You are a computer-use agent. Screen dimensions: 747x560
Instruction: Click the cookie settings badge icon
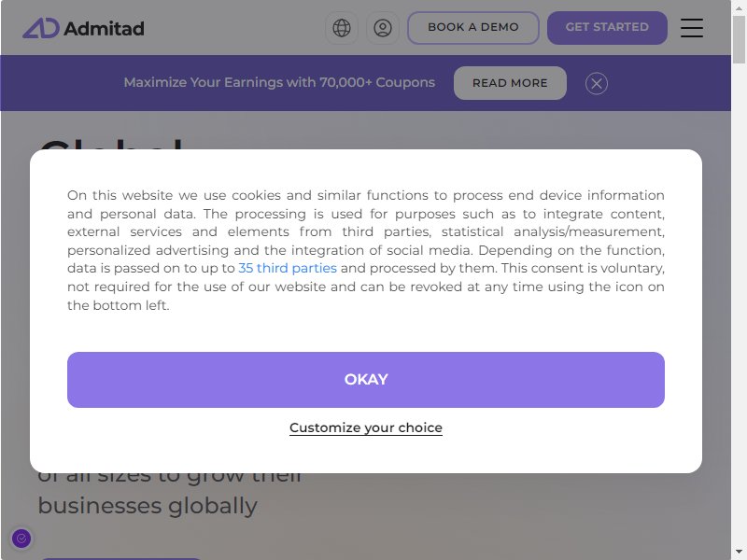tap(21, 539)
